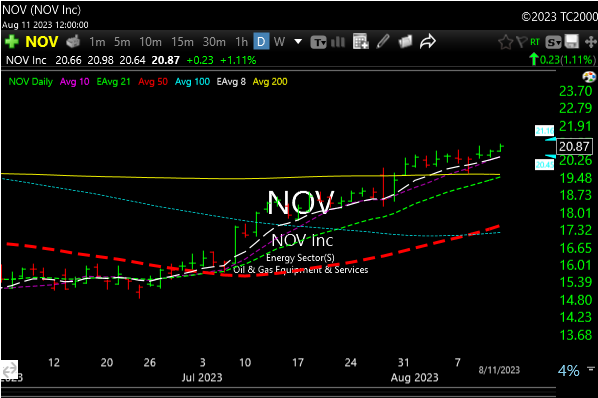Click the Avg 100 indicator label
Screen dimensions: 598x398
point(192,82)
